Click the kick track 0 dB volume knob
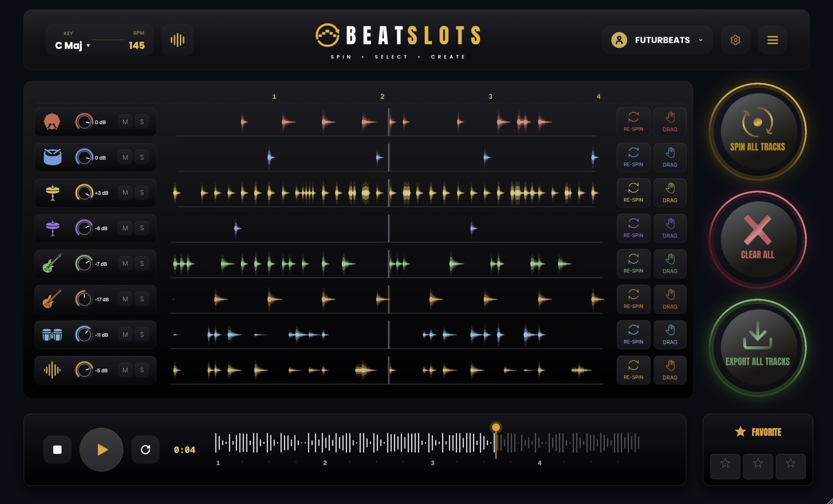Screen dimensions: 833x504 coord(84,122)
